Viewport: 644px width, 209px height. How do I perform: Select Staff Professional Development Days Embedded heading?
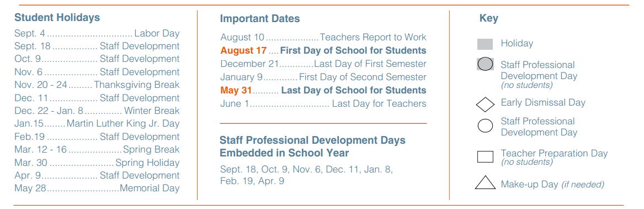[312, 147]
